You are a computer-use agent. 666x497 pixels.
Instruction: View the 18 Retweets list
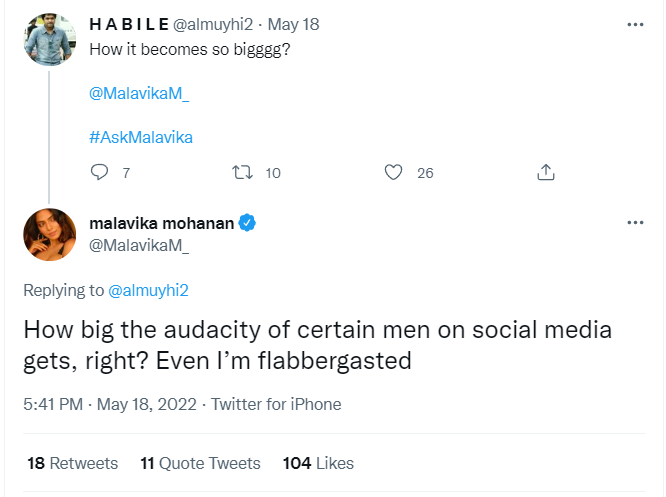pos(72,463)
